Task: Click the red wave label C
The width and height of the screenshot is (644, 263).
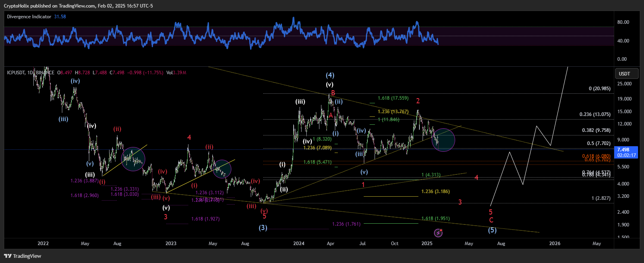Action: click(491, 220)
